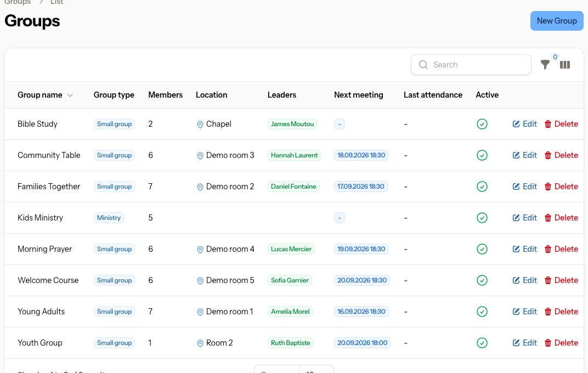This screenshot has width=588, height=373.
Task: Click active checkmark for Families Together
Action: [x=482, y=187]
